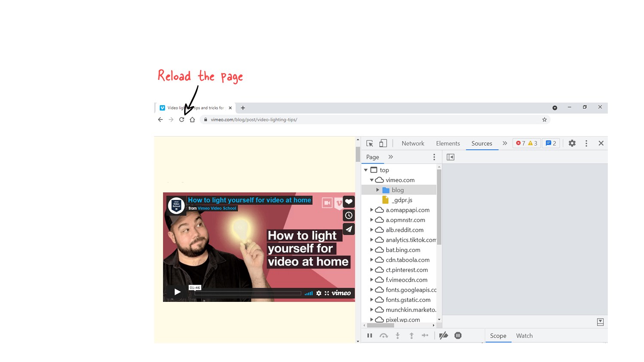Toggle pause on exceptions
644x362 pixels.
pyautogui.click(x=458, y=336)
